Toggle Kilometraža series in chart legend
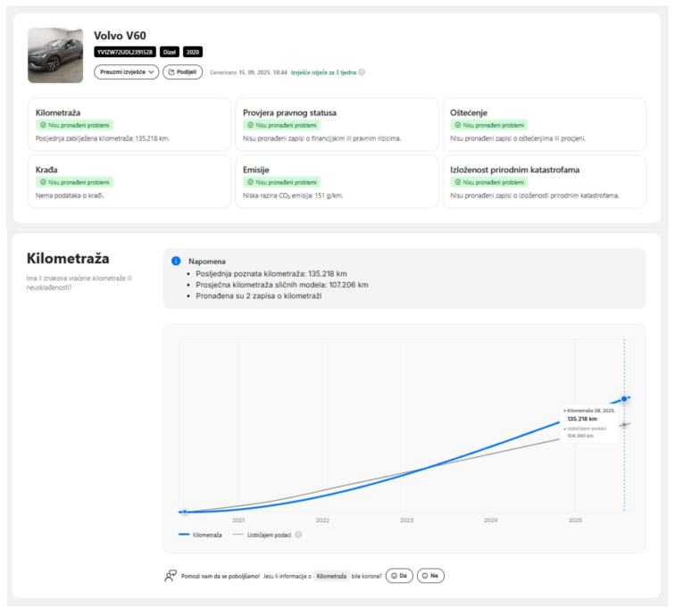 tap(202, 534)
